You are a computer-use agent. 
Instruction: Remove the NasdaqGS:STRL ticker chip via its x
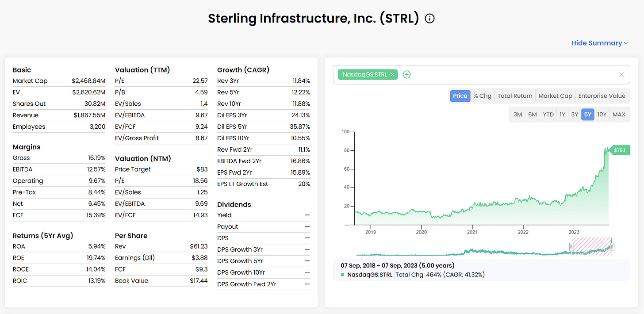click(392, 75)
